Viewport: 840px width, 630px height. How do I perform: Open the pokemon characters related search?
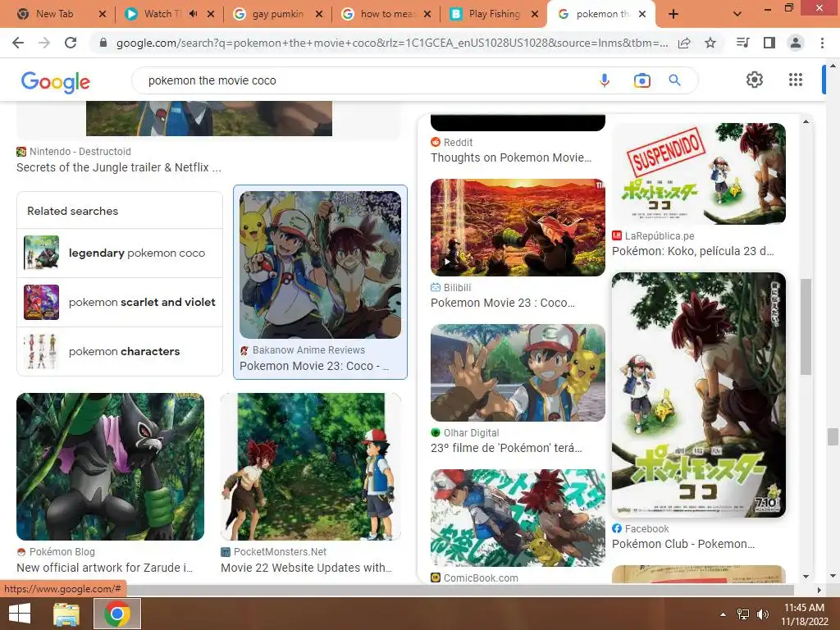click(x=120, y=351)
